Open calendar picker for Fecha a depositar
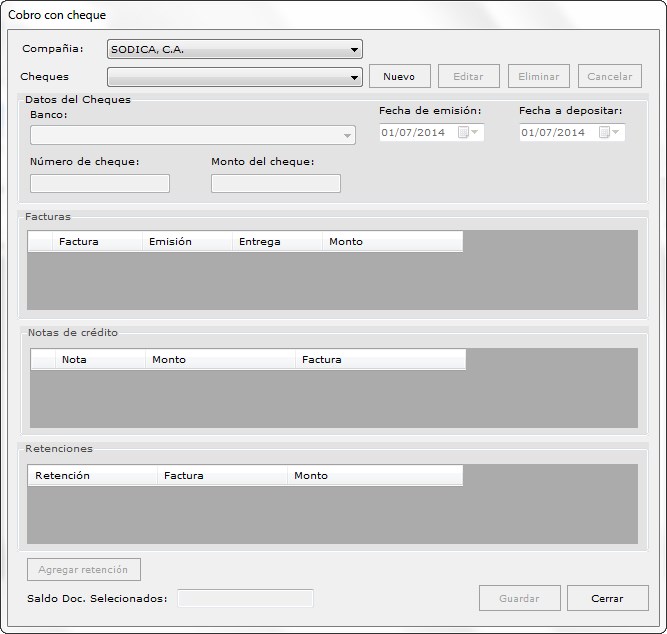This screenshot has width=667, height=634. (x=609, y=132)
